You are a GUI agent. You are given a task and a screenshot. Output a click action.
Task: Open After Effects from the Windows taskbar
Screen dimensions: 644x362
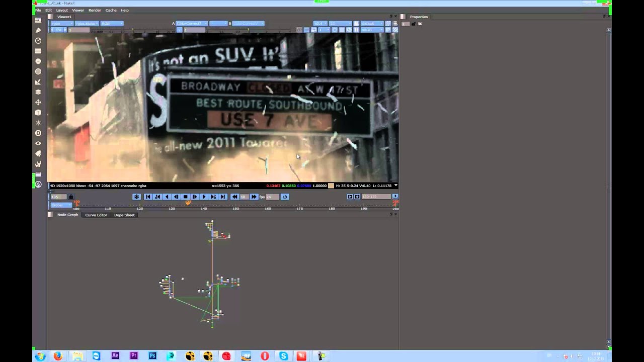[x=115, y=355]
